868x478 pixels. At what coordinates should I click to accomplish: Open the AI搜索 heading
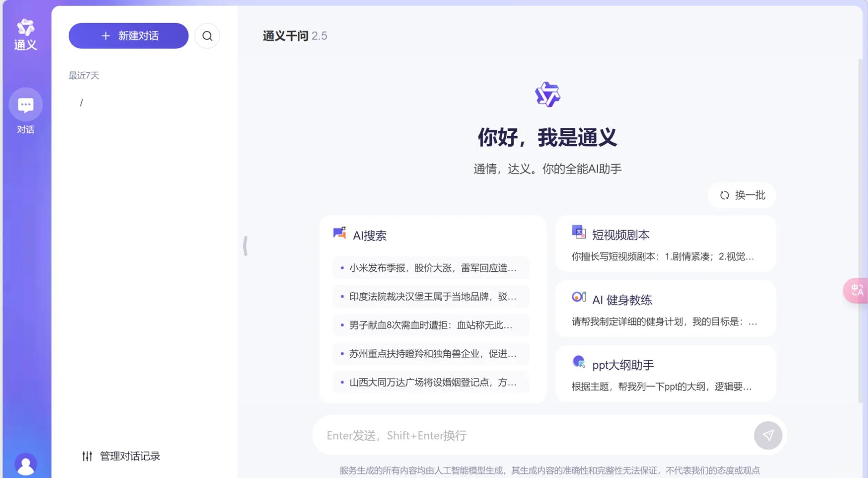coord(370,235)
